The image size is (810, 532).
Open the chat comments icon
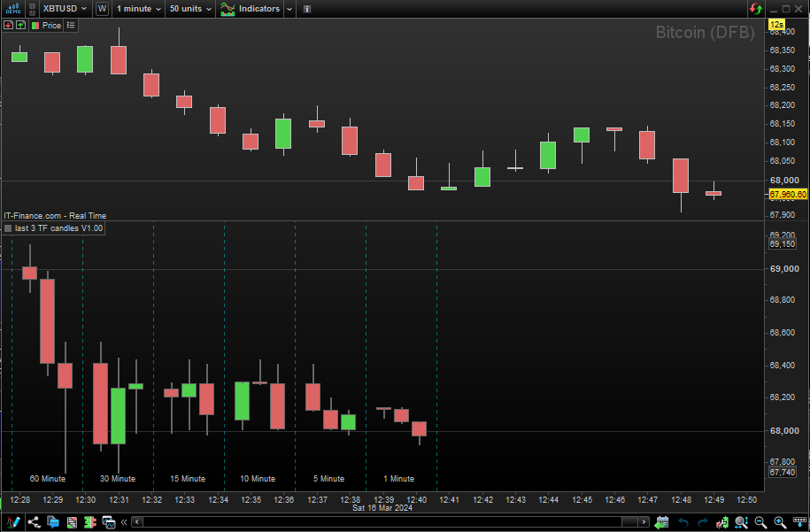53,521
